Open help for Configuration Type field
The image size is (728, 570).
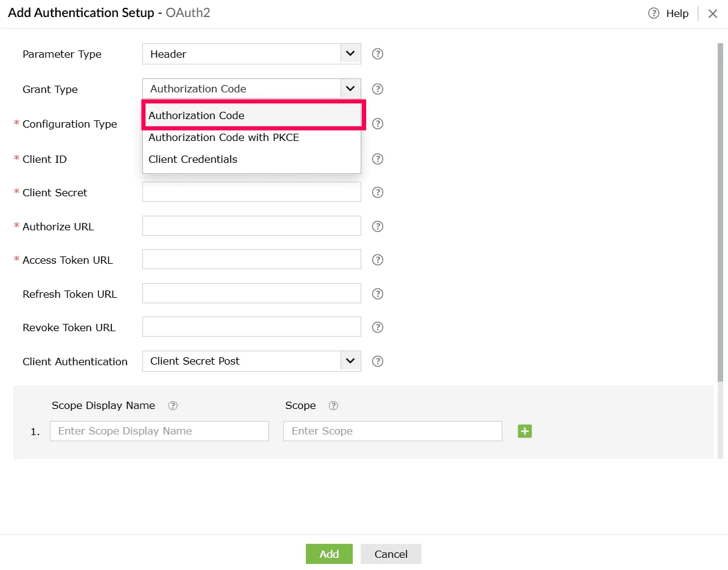[x=378, y=124]
